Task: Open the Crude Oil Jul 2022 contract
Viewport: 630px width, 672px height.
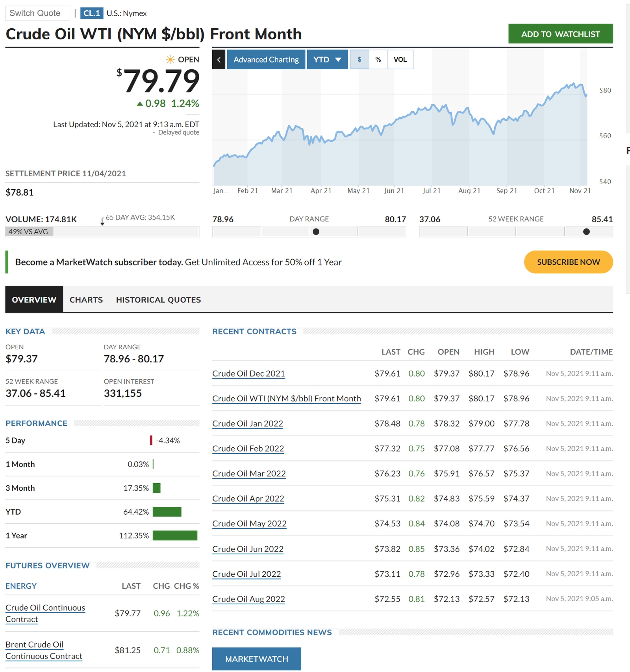Action: (246, 574)
